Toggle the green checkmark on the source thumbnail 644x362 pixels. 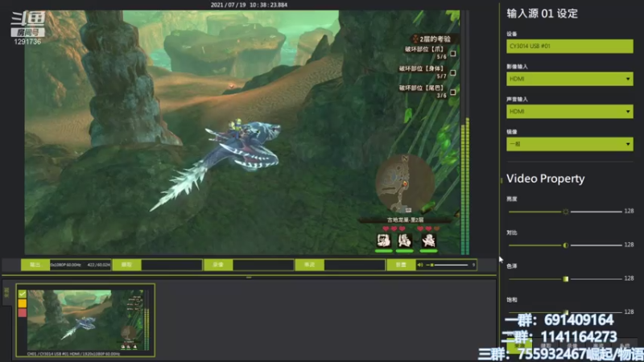pos(23,294)
